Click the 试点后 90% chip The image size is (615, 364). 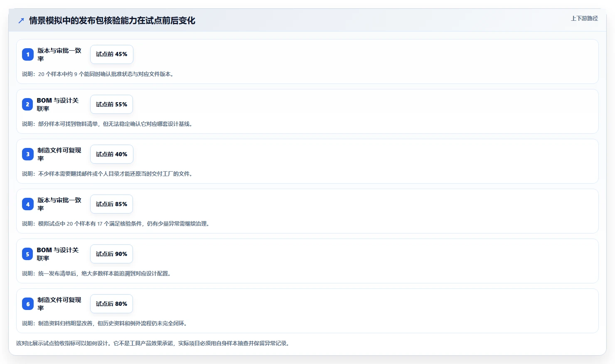point(111,254)
